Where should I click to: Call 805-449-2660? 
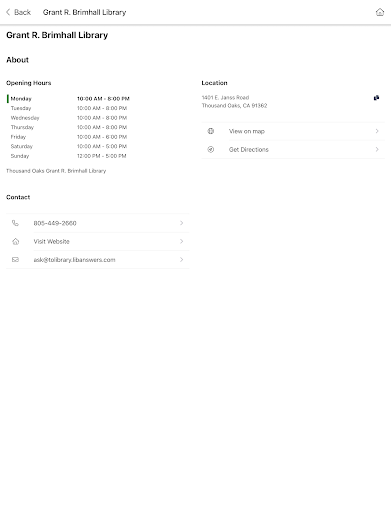click(x=98, y=223)
